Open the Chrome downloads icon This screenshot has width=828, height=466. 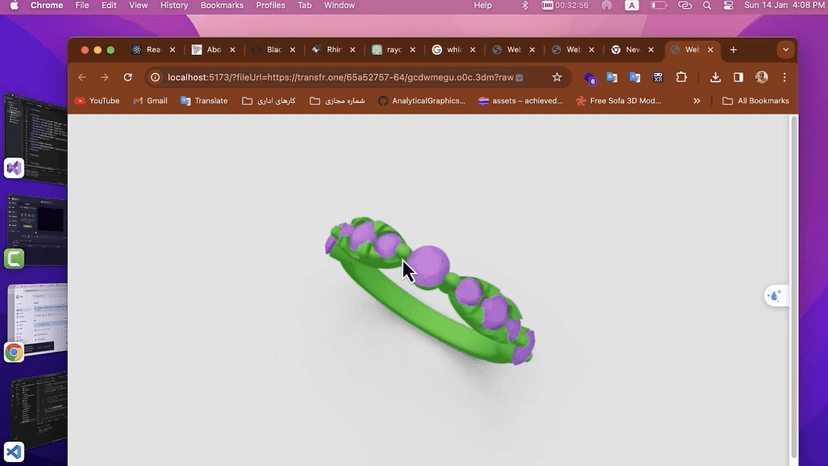(x=715, y=77)
